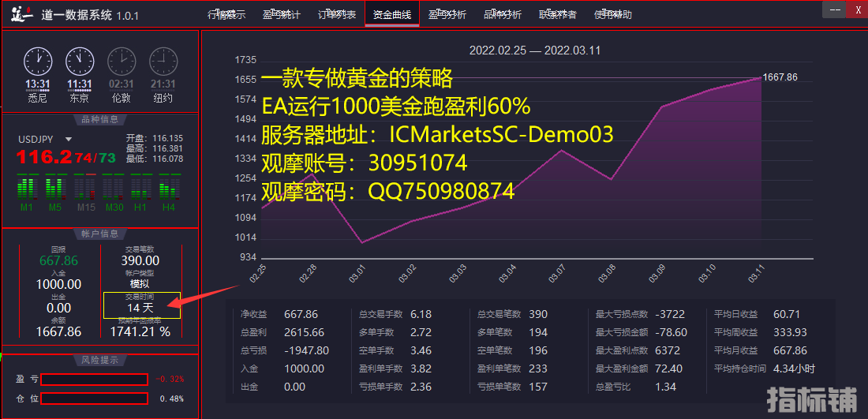Select the M30 timeframe indicator

click(114, 189)
